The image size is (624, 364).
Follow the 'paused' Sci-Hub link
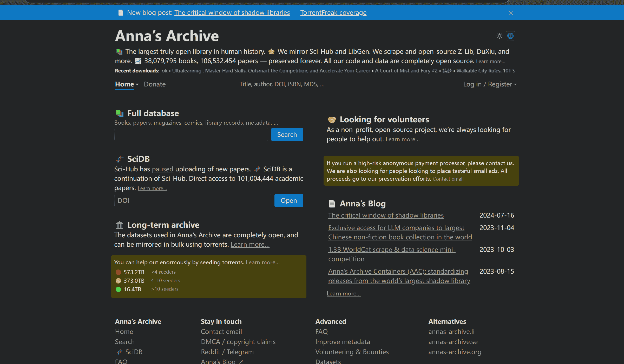click(162, 169)
